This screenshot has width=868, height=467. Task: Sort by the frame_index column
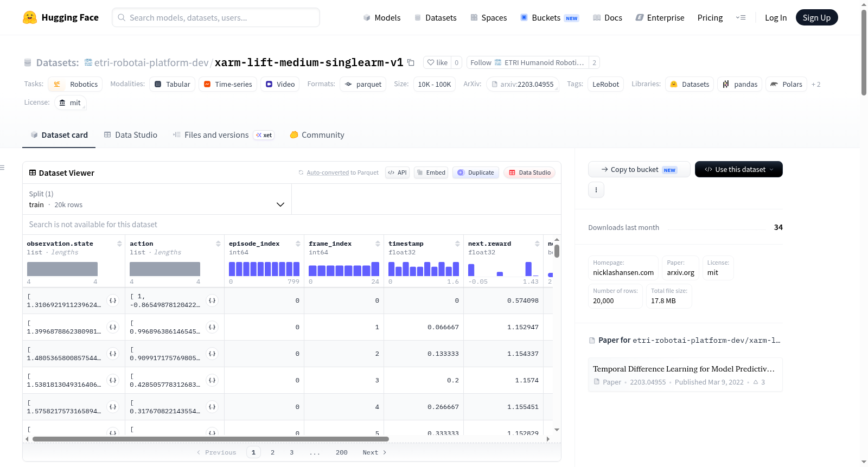378,244
